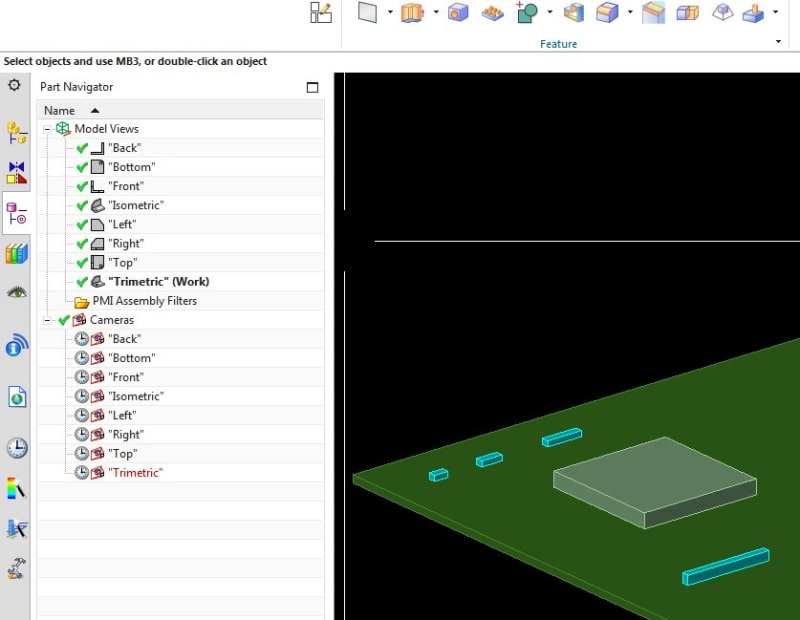Toggle the green check on "Left" model view

click(x=82, y=225)
